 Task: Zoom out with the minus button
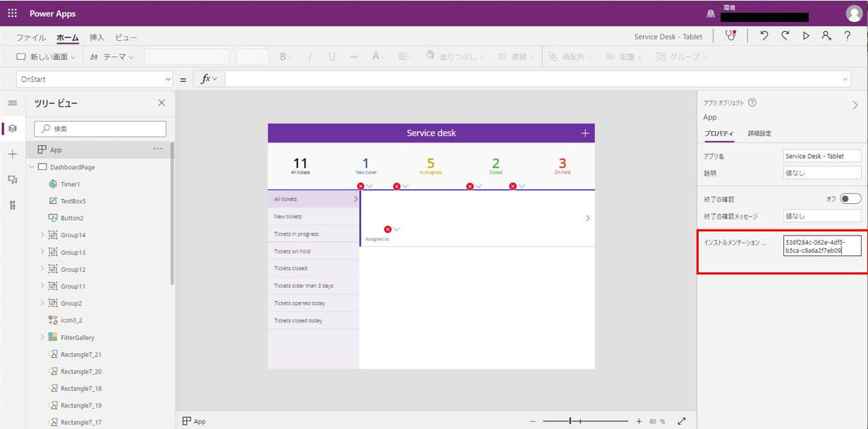tap(533, 421)
